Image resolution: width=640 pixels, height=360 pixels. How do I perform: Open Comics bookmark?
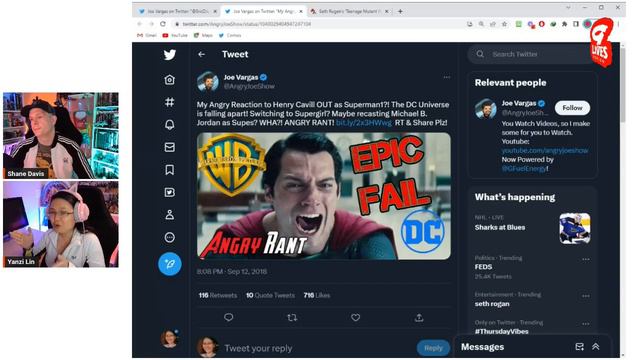(x=230, y=36)
